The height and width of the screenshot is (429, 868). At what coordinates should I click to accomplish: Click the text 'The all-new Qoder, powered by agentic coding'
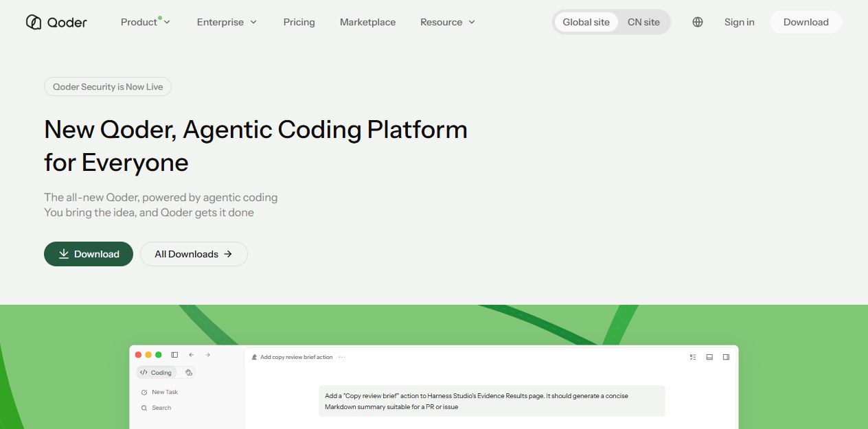pyautogui.click(x=161, y=197)
